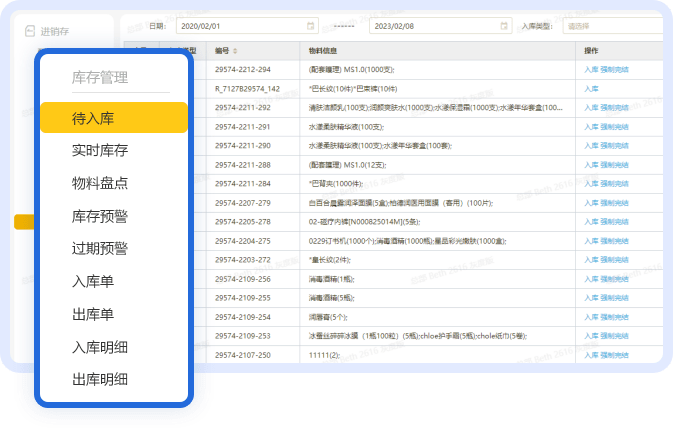Click 强制完结 for row 29574-2109-254
Image resolution: width=673 pixels, height=438 pixels.
point(614,317)
